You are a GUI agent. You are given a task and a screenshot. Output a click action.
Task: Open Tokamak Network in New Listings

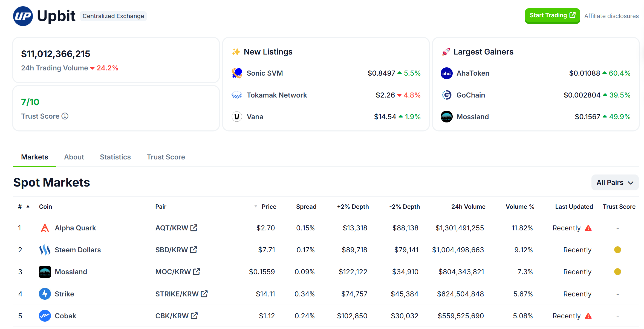tap(277, 95)
